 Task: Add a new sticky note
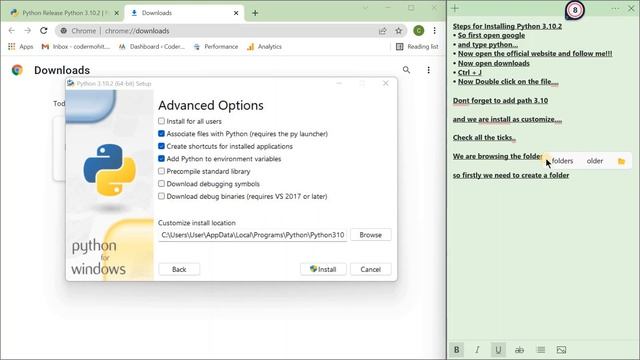click(455, 9)
